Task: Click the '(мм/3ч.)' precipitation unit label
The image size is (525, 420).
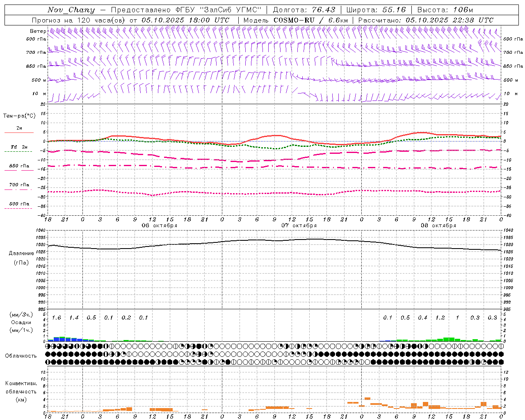Action: [x=21, y=315]
